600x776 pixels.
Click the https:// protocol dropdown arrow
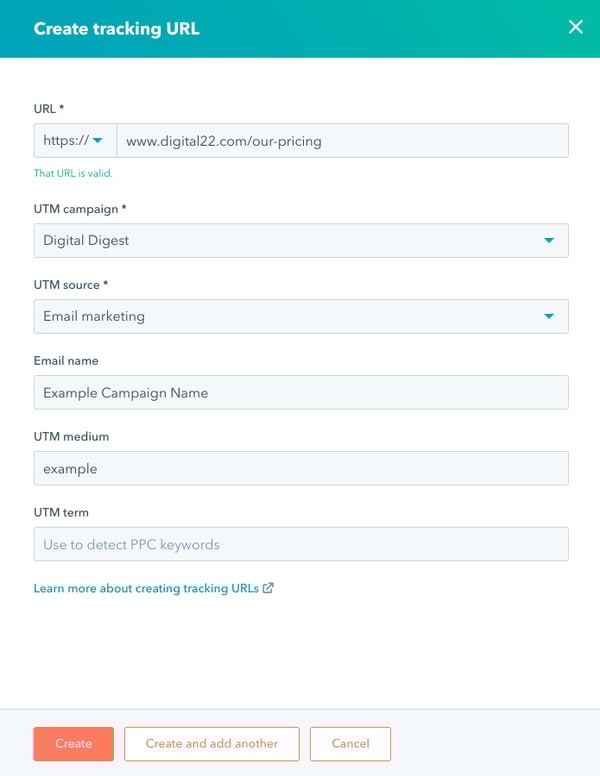98,140
